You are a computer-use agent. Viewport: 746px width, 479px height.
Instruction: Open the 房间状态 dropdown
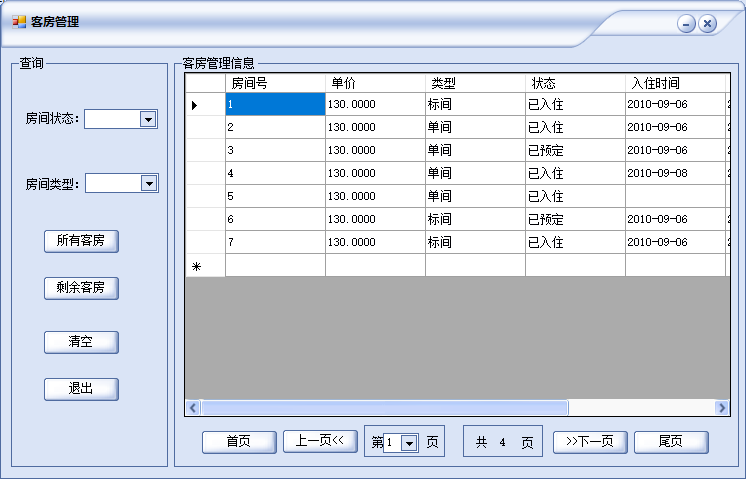pyautogui.click(x=148, y=119)
